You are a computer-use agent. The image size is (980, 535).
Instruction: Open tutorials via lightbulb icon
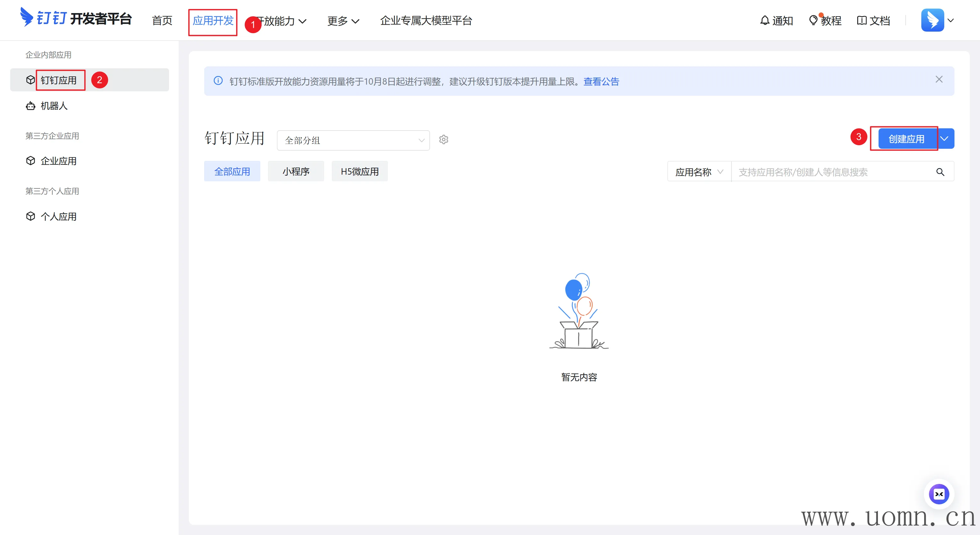pos(813,20)
